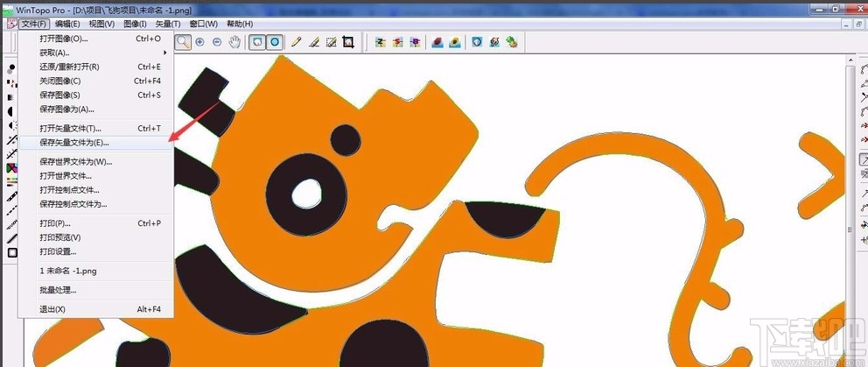
Task: Click the rounded square outline icon
Action: 11,253
